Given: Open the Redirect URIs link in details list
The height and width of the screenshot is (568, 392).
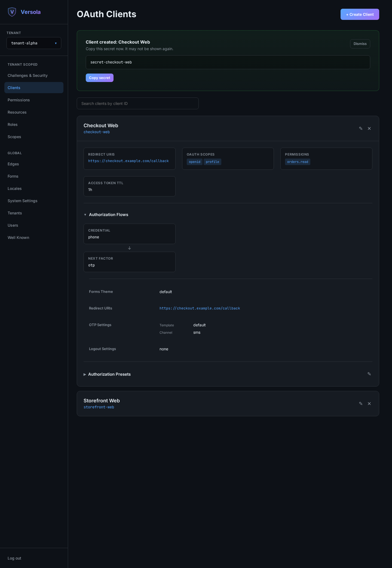Looking at the screenshot, I should click(x=200, y=308).
